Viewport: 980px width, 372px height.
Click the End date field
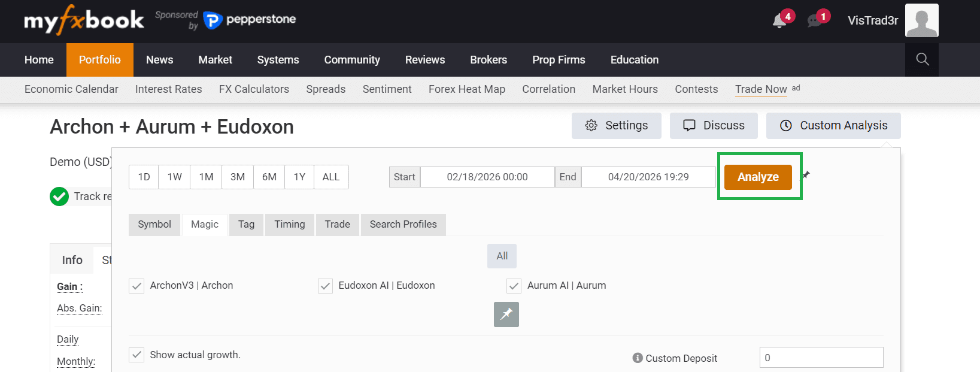point(648,177)
